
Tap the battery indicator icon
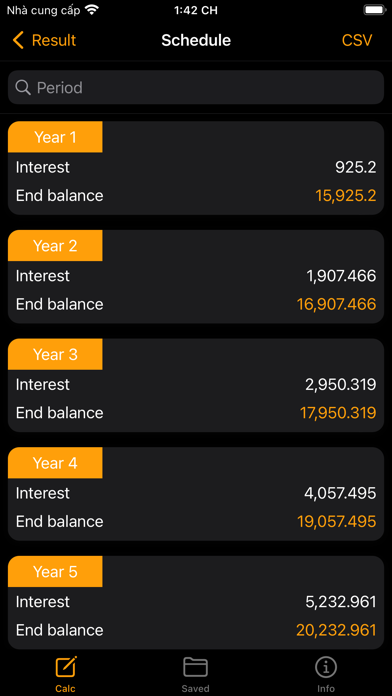tap(374, 10)
